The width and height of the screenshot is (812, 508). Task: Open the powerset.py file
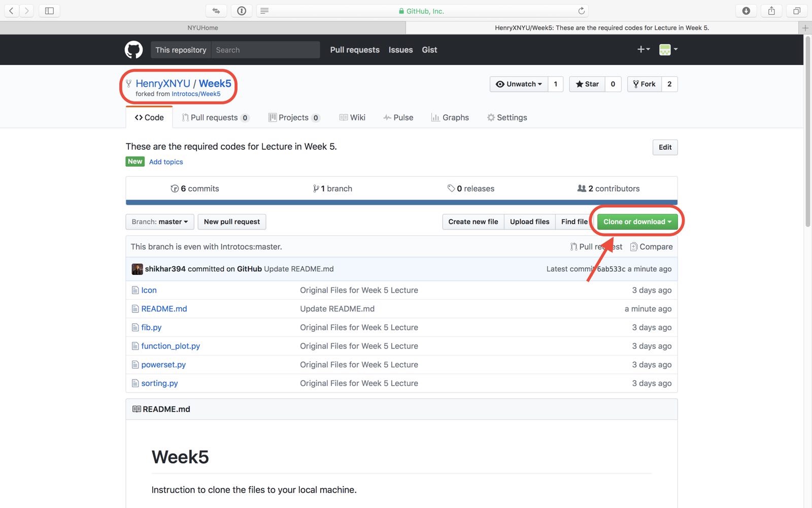(x=163, y=365)
